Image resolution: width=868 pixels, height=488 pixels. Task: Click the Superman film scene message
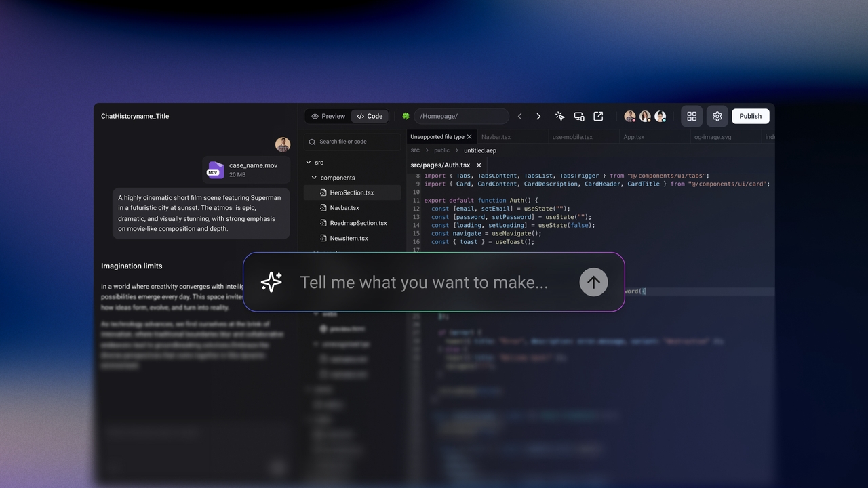[x=201, y=213]
